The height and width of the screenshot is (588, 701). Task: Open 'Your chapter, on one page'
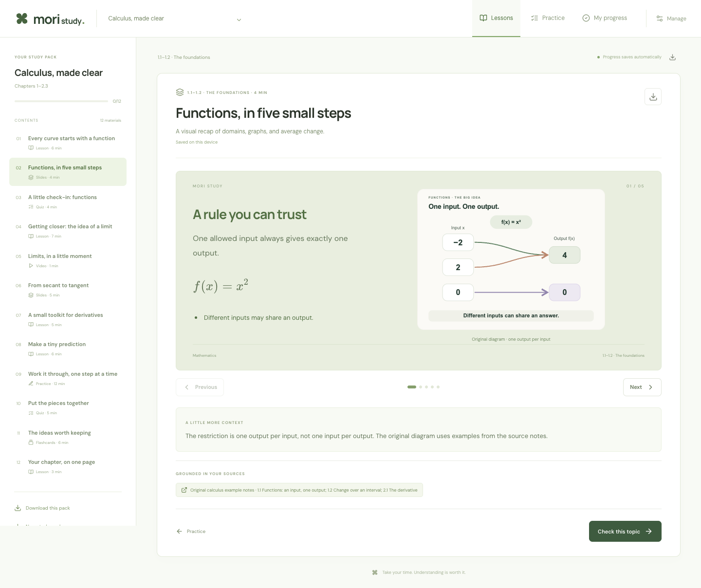pyautogui.click(x=68, y=466)
